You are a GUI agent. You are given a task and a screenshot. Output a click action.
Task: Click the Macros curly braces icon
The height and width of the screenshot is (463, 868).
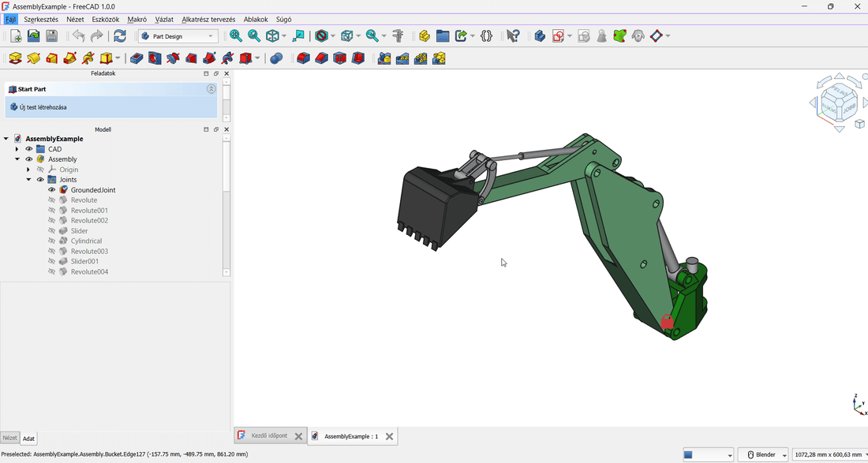pyautogui.click(x=487, y=36)
